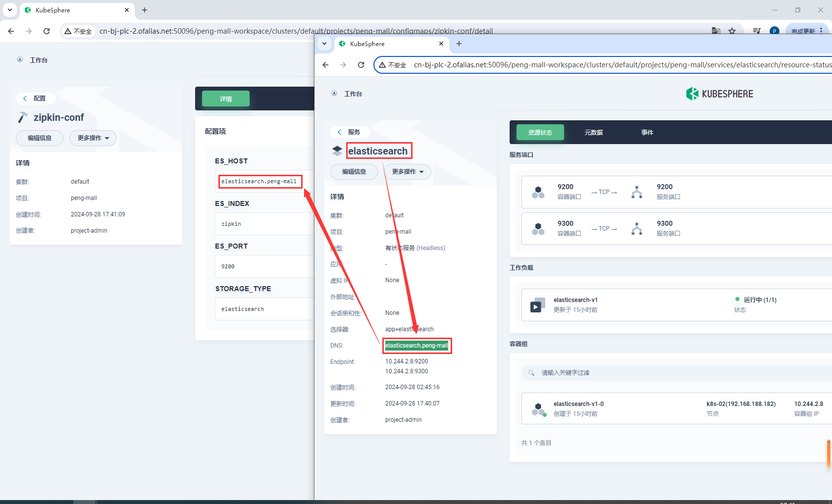
Task: Open the elasticsearch-v1-0 pod
Action: (578, 404)
